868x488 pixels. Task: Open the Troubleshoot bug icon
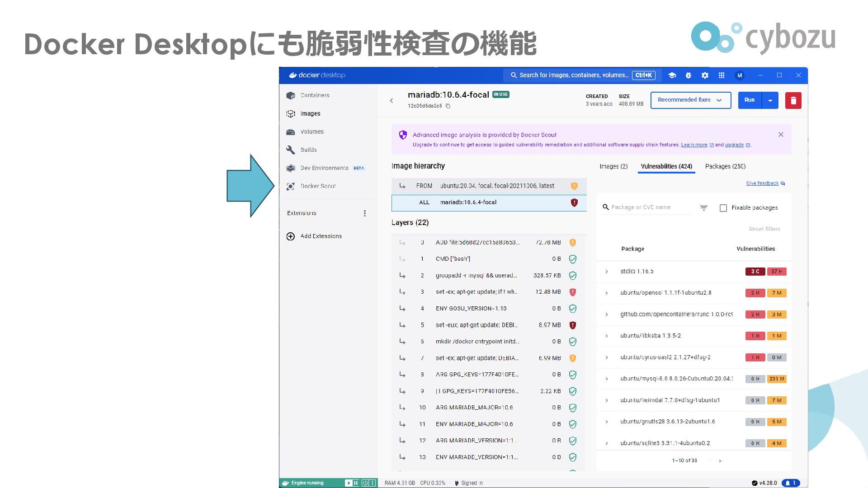(689, 75)
